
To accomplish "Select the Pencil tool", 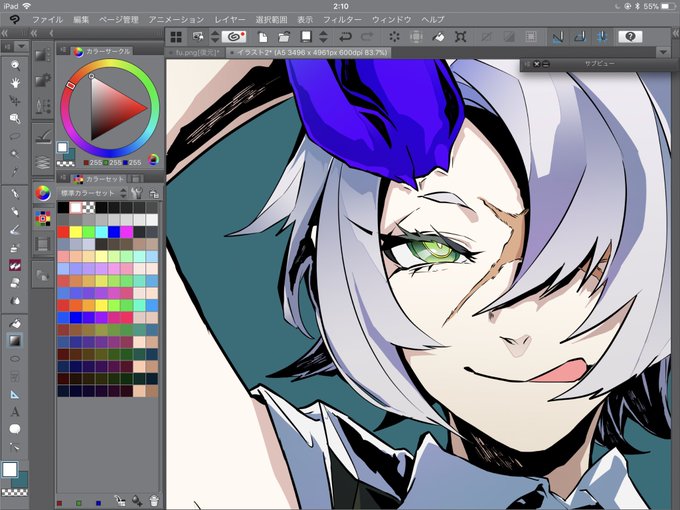I will point(15,212).
